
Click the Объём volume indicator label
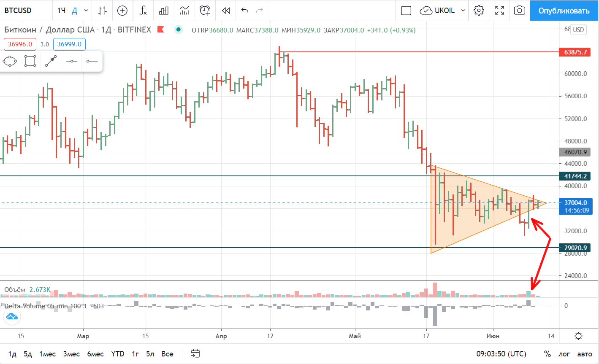[15, 290]
